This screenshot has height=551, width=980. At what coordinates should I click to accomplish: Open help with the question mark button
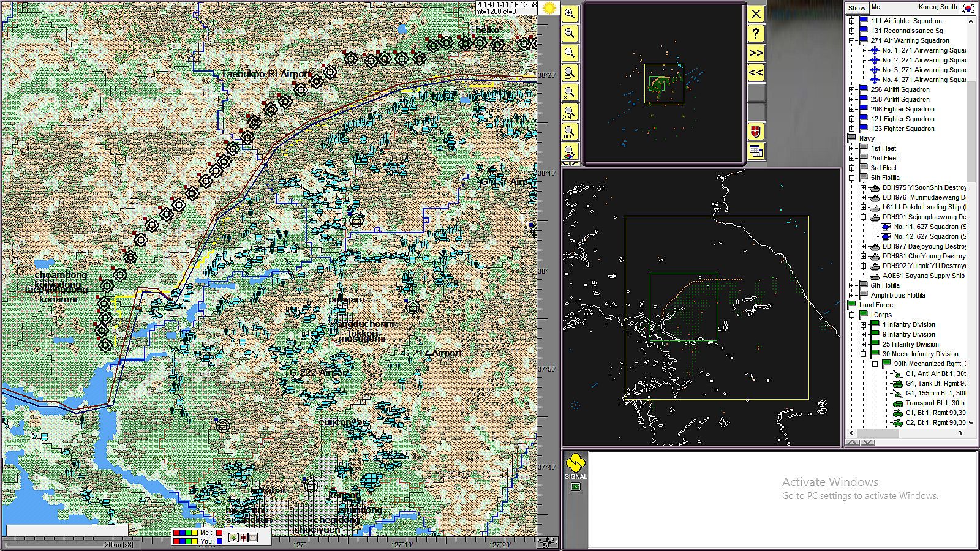click(756, 34)
